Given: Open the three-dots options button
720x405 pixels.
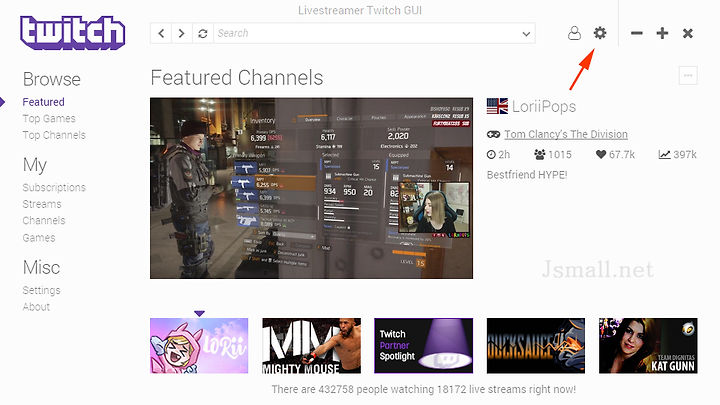Looking at the screenshot, I should click(x=688, y=76).
